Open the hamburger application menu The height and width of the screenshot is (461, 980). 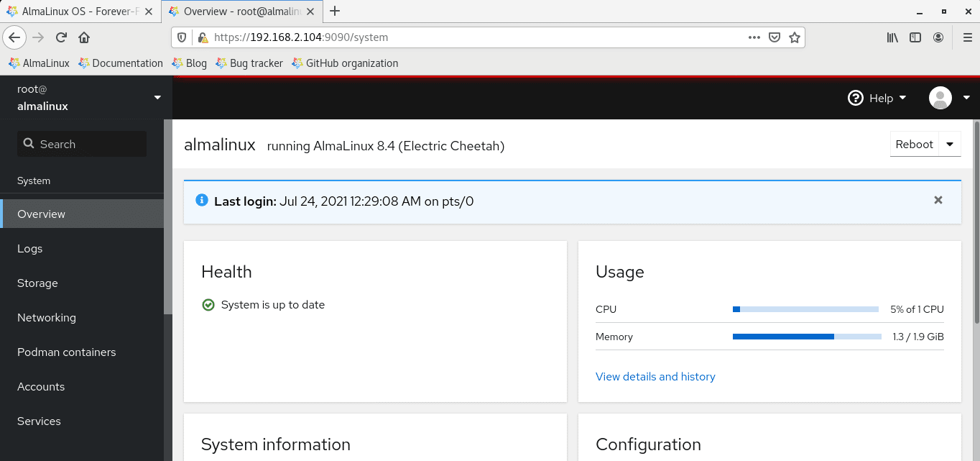click(x=967, y=37)
